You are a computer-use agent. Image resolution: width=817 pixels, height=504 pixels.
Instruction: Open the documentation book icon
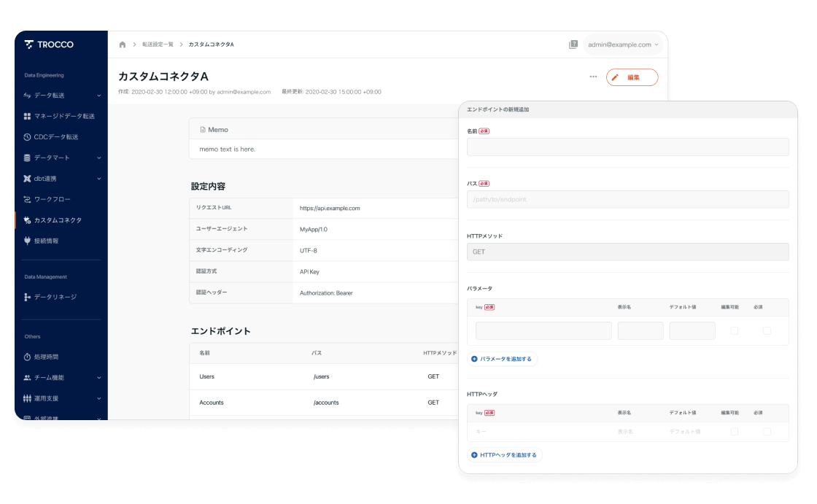[x=573, y=44]
